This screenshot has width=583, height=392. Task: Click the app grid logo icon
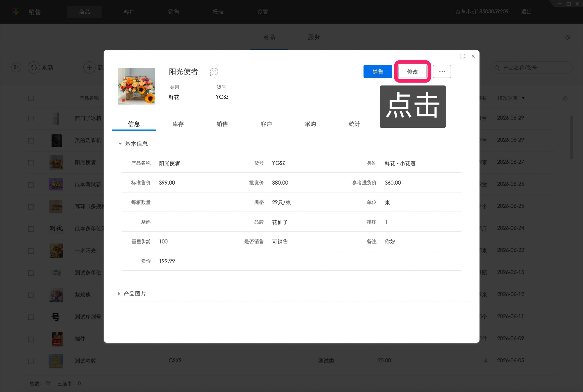coord(16,12)
